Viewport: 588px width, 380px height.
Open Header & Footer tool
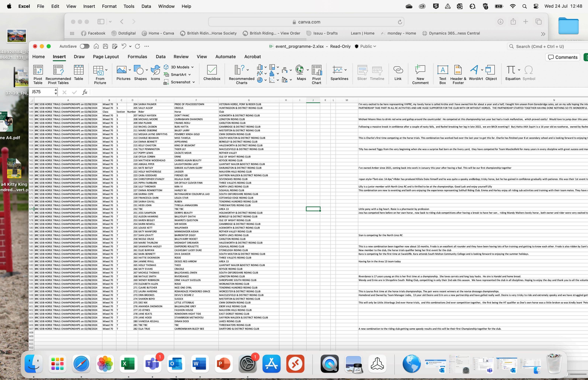click(x=458, y=70)
